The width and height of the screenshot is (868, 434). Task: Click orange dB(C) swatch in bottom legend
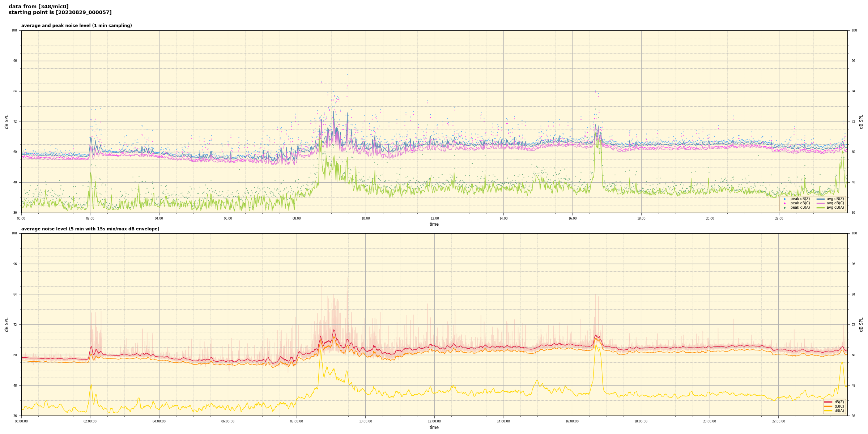click(828, 406)
